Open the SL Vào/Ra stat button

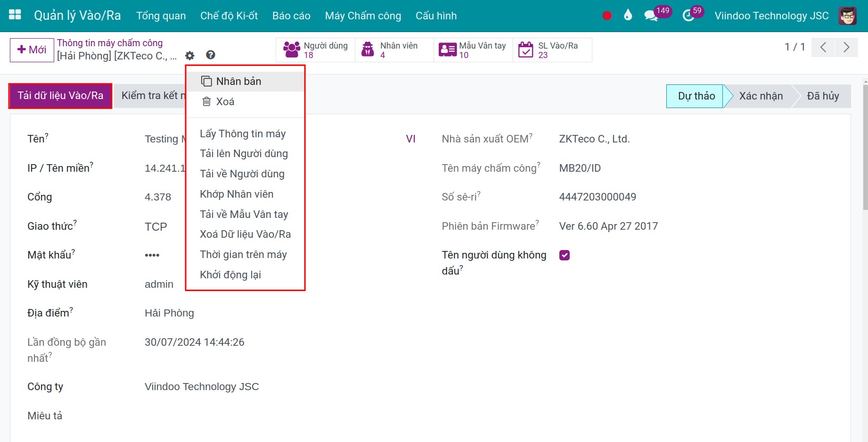coord(552,50)
